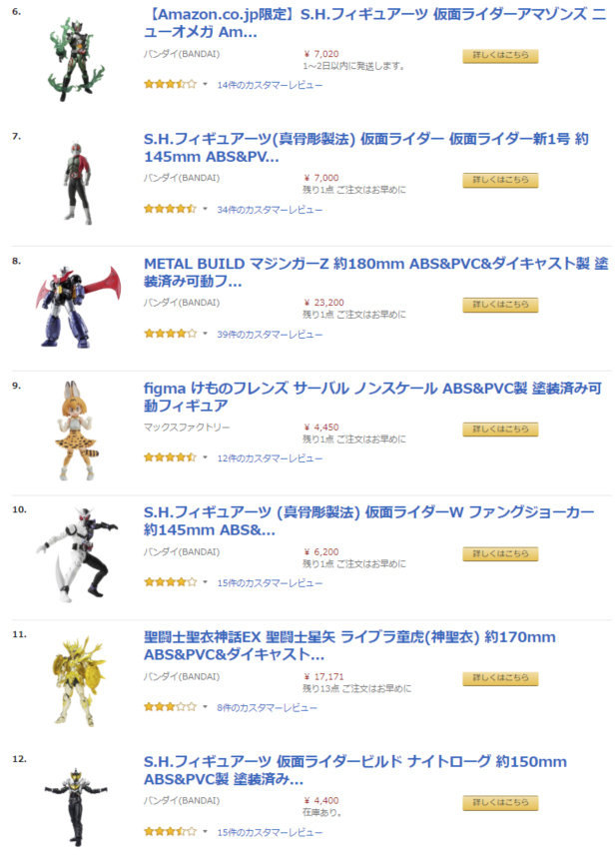Open details button for Night Rogue item

pos(500,803)
